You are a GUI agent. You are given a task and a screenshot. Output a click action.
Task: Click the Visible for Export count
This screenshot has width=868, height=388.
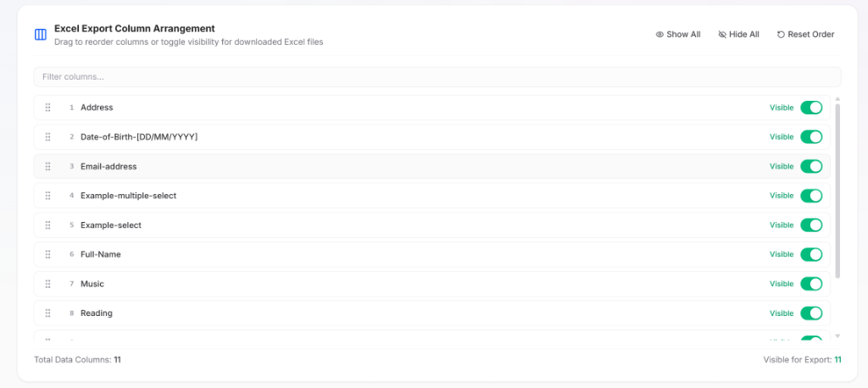pos(837,360)
